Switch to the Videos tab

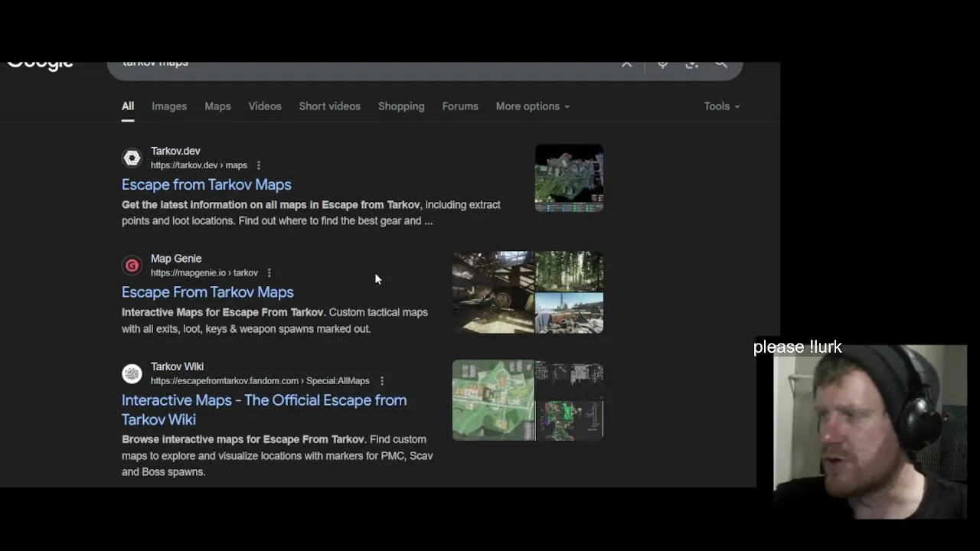pos(265,106)
